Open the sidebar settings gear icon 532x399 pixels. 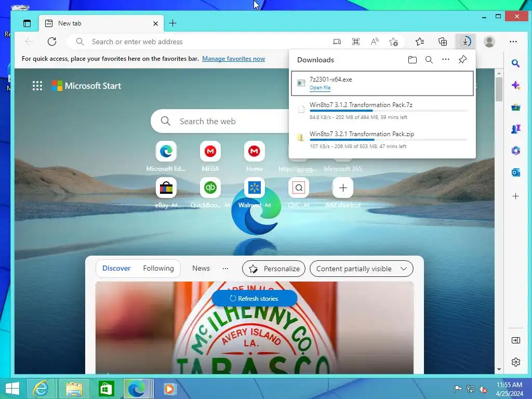click(x=516, y=362)
